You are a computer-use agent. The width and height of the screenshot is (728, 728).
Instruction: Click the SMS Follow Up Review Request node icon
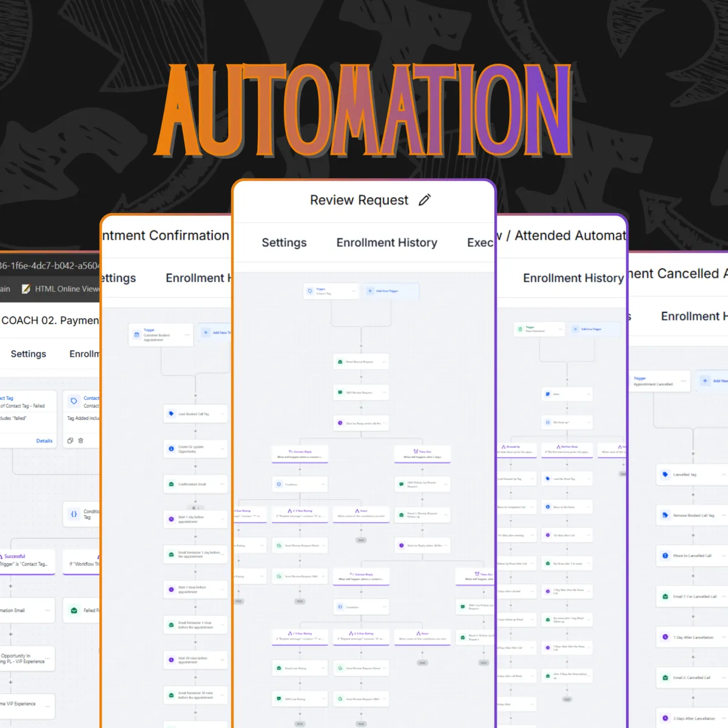(402, 484)
